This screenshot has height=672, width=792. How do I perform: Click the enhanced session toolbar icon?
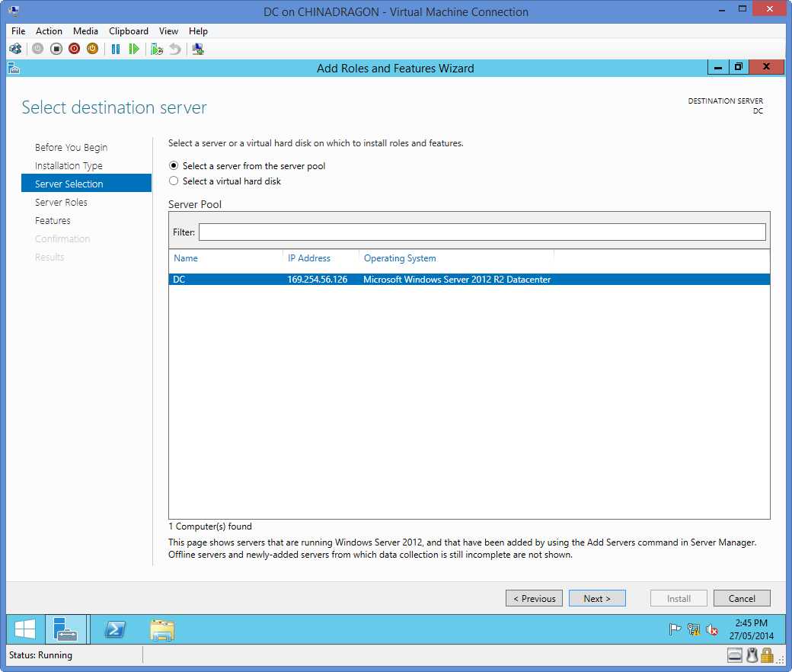point(197,49)
